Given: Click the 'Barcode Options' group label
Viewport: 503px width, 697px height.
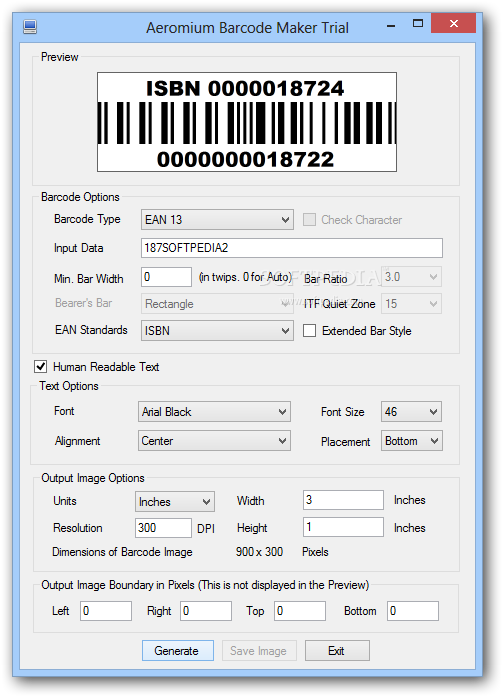Looking at the screenshot, I should 80,197.
